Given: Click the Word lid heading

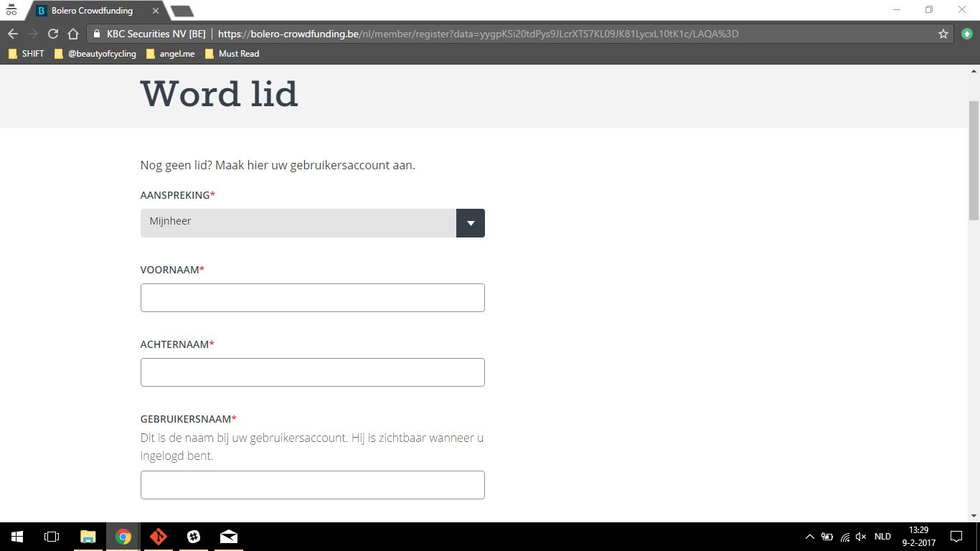Looking at the screenshot, I should pos(220,95).
